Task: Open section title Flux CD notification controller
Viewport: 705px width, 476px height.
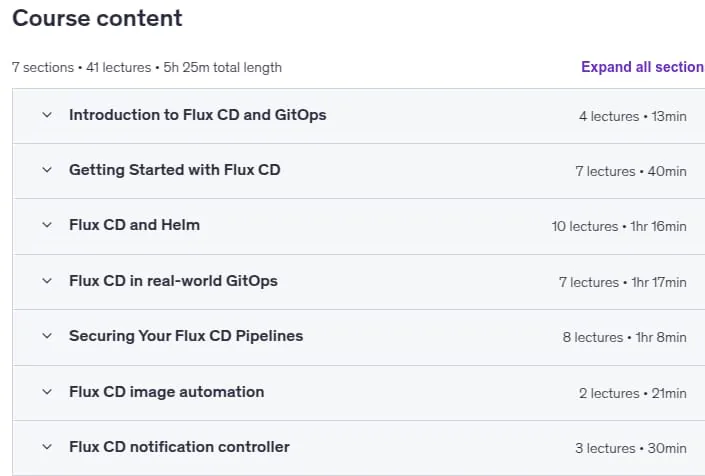Action: click(179, 447)
